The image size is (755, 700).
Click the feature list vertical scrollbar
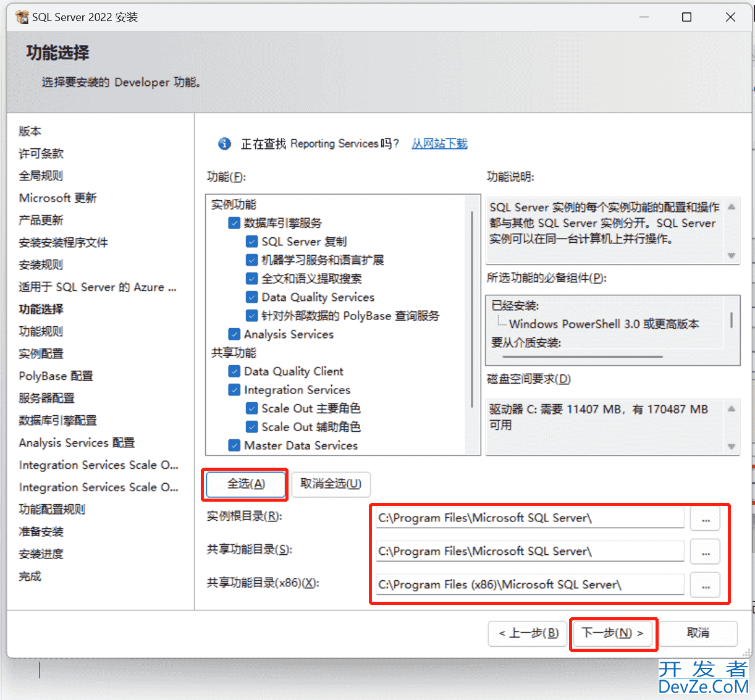tap(471, 309)
